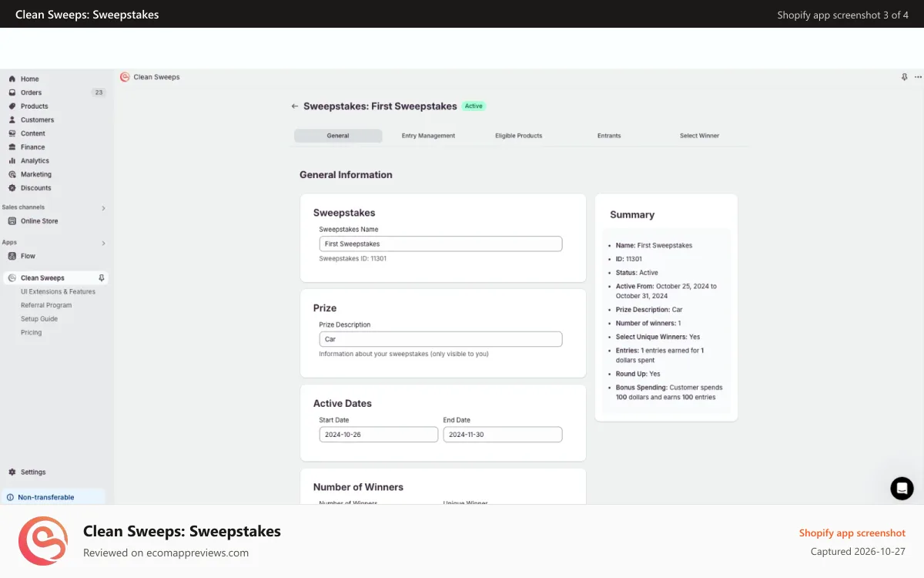The width and height of the screenshot is (924, 578).
Task: Click the End Date field
Action: 502,435
